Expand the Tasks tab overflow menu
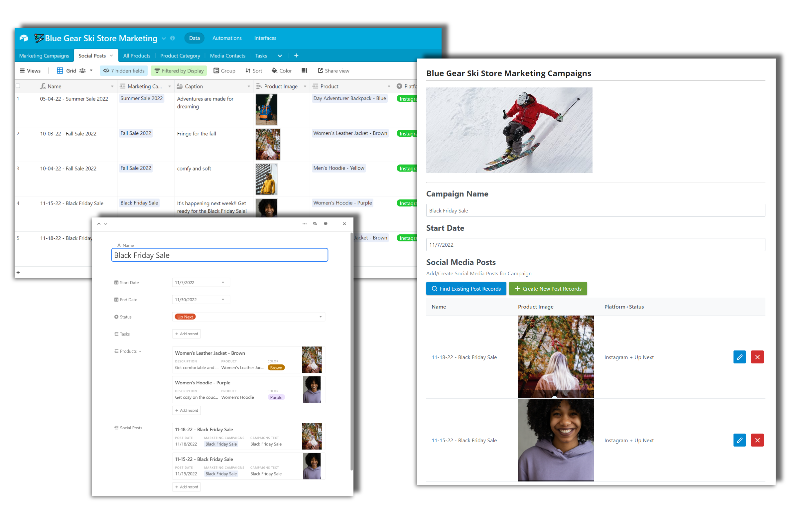The image size is (798, 532). (x=279, y=55)
